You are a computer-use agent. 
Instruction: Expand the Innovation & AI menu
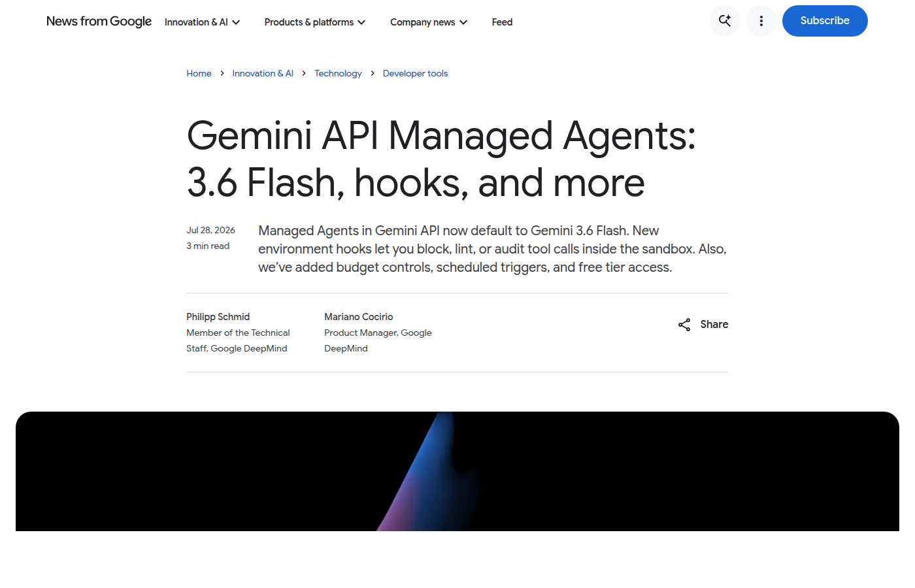pos(203,22)
